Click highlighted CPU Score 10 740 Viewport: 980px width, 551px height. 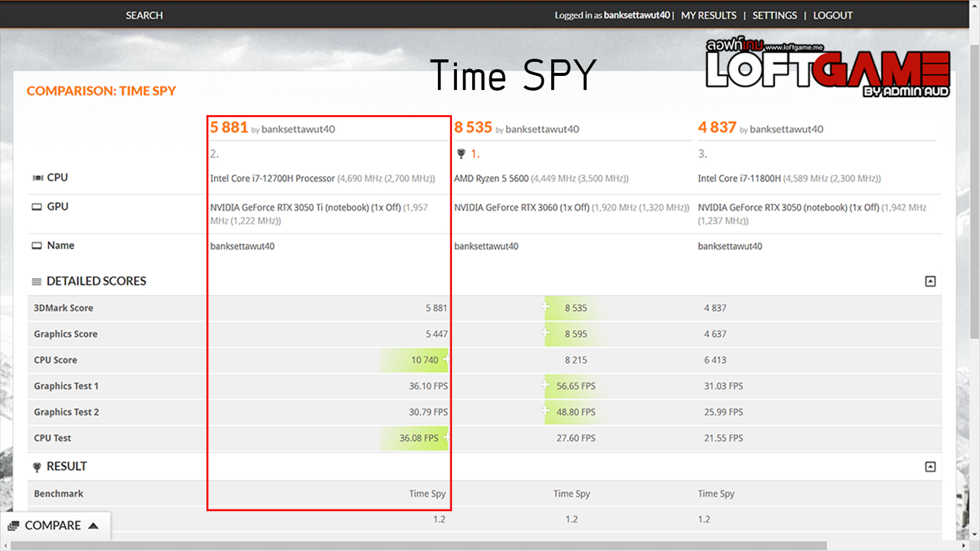coord(424,360)
